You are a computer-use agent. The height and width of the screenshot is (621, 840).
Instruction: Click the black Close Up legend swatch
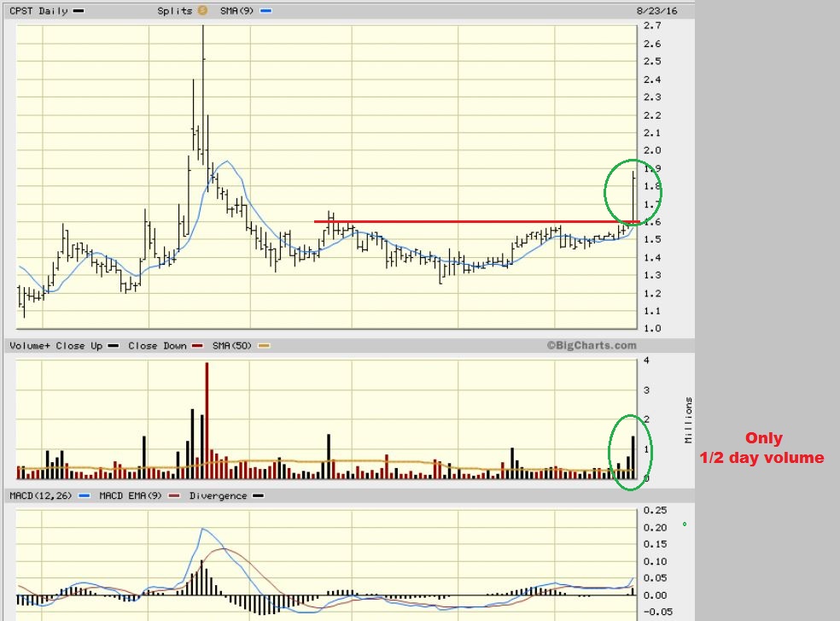pos(114,346)
